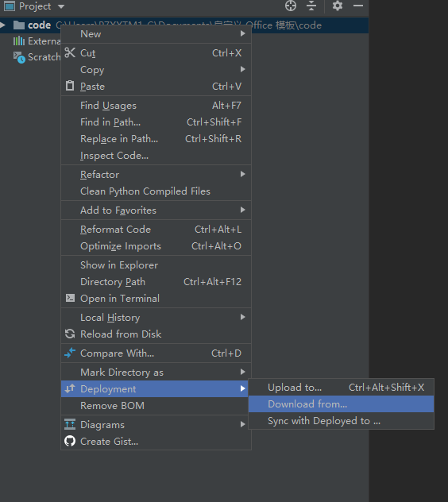Click the Project view window icon
The image size is (448, 502).
pos(10,6)
